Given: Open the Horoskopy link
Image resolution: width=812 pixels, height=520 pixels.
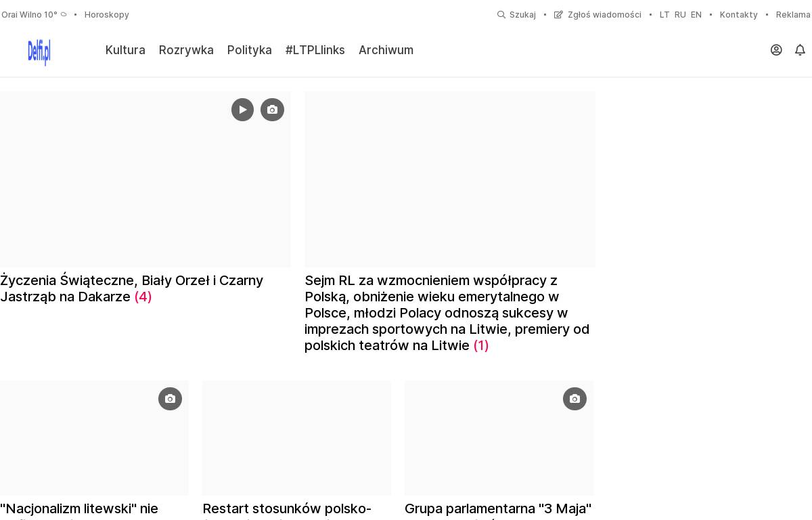Looking at the screenshot, I should coord(107,15).
